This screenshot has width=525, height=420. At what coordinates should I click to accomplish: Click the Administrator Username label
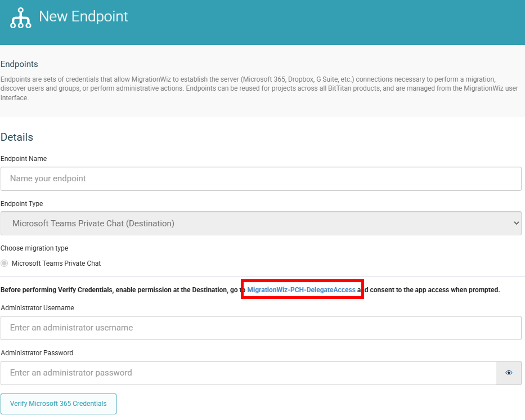38,308
